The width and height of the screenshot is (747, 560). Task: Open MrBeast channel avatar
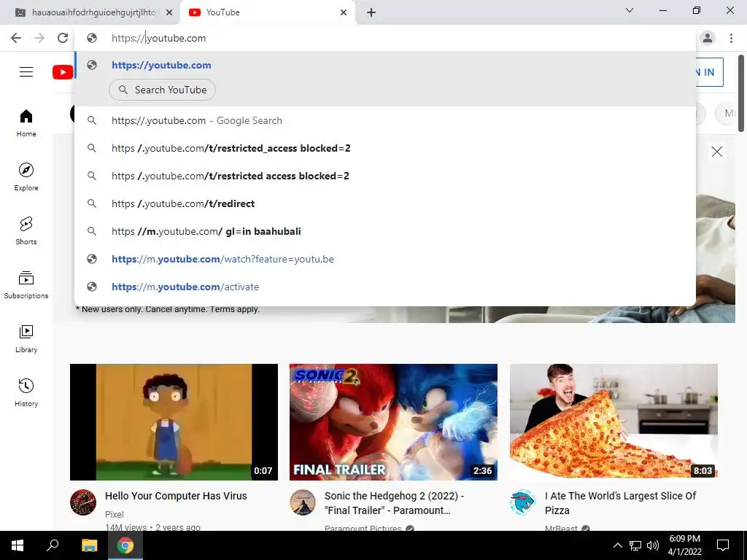tap(522, 502)
